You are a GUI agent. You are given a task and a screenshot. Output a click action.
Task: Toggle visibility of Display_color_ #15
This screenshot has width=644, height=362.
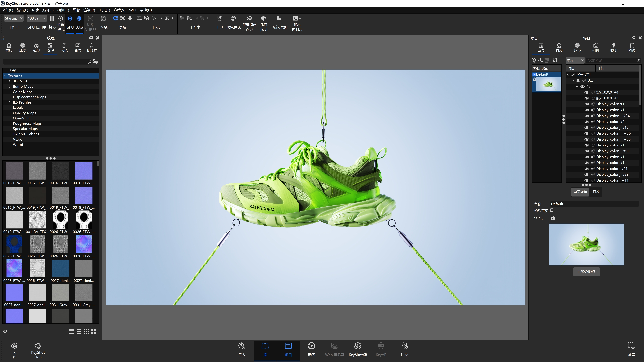tap(587, 128)
